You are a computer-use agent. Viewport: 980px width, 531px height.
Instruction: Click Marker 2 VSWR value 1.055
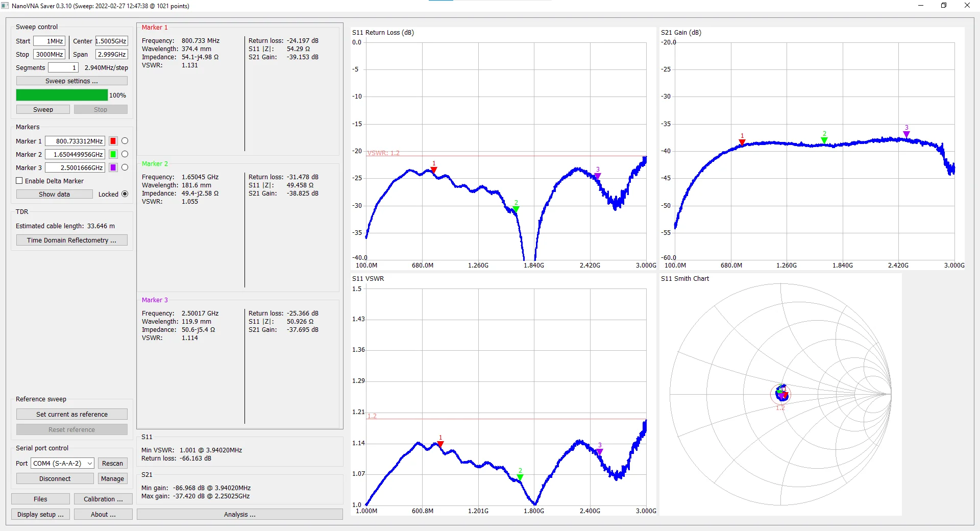[x=190, y=201]
